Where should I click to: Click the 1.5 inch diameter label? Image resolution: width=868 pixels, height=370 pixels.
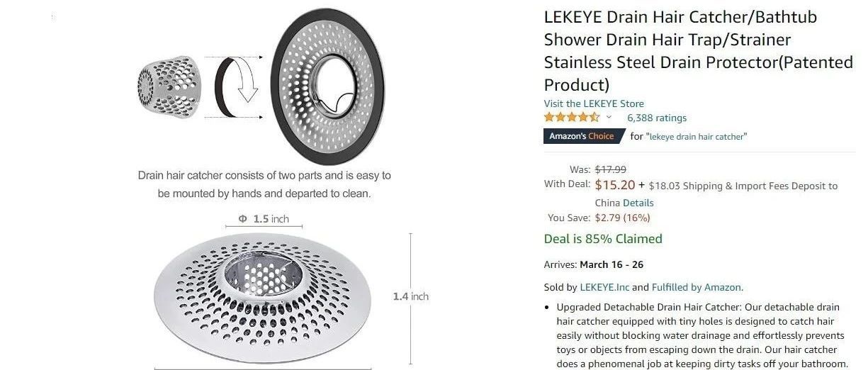[264, 219]
